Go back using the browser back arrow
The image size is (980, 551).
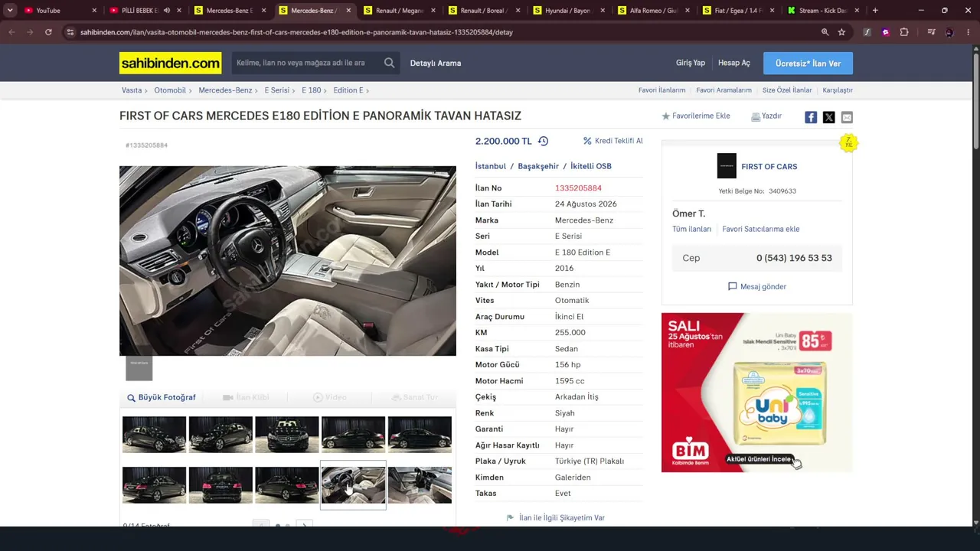(11, 32)
